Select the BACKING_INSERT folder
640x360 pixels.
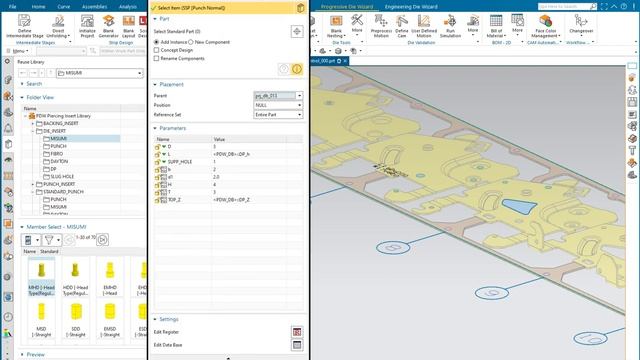click(60, 123)
